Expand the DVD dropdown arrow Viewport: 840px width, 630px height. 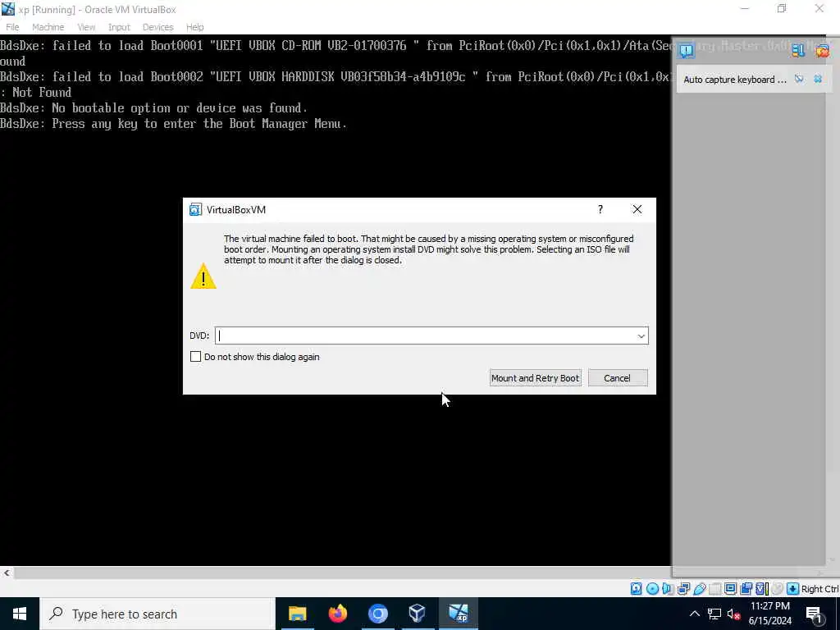(641, 336)
